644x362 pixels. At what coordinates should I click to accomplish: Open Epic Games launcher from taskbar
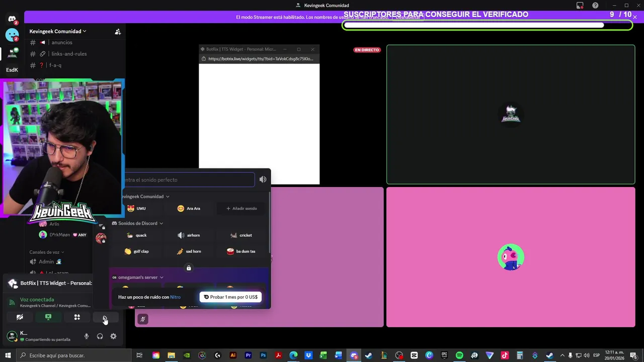click(x=444, y=355)
